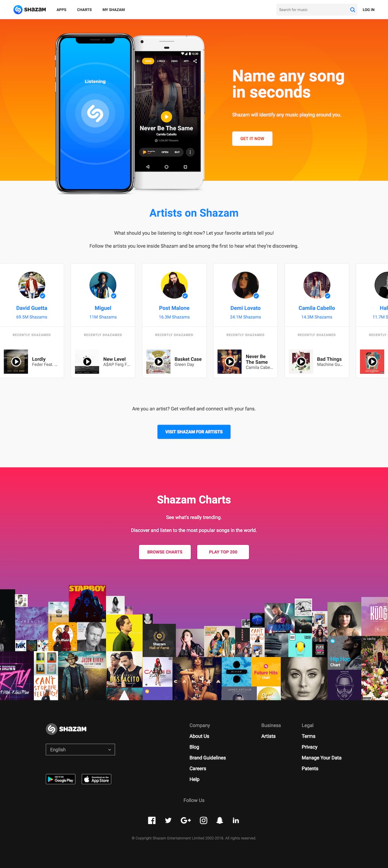Open the Manage Your Data link

(322, 758)
